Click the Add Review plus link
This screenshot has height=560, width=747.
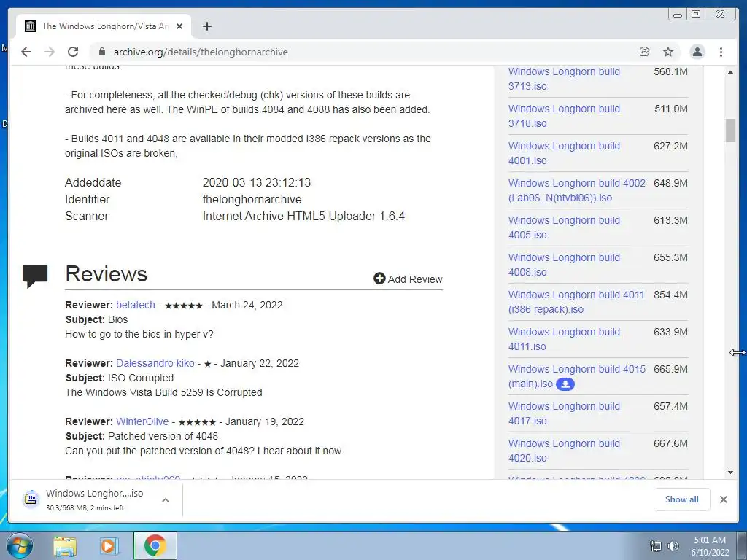(409, 279)
